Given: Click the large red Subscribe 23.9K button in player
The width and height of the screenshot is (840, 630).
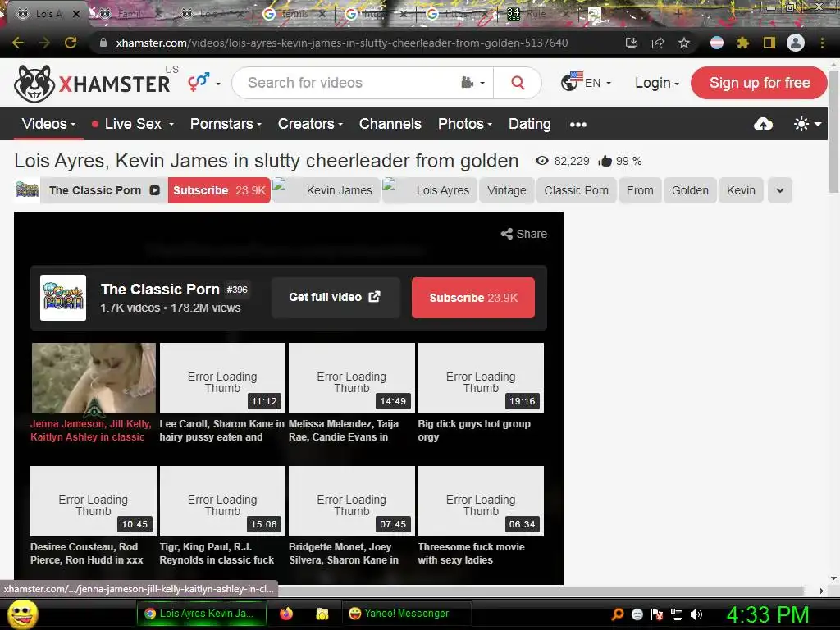Looking at the screenshot, I should point(473,298).
